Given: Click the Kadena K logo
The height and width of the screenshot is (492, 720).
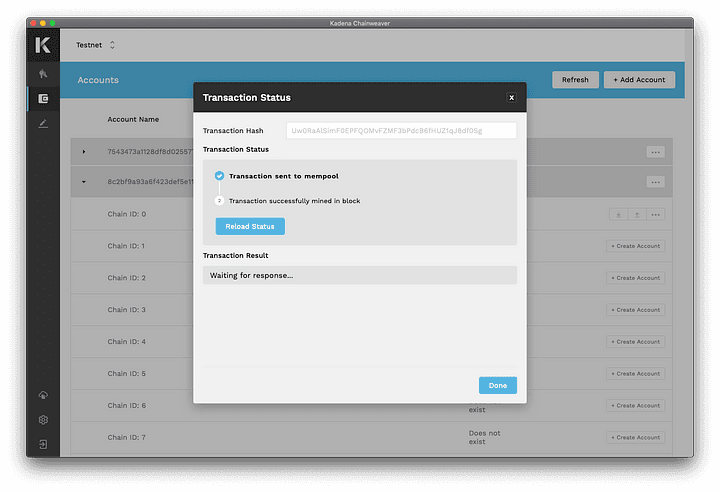Looking at the screenshot, I should pyautogui.click(x=43, y=45).
